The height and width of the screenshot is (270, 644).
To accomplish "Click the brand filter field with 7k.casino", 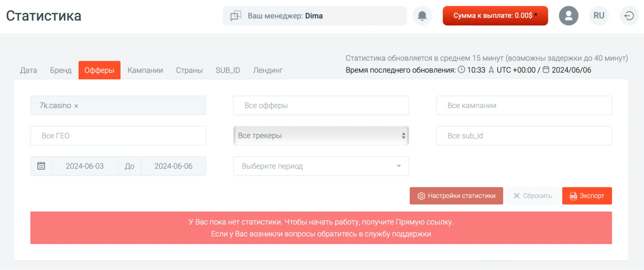I will coord(118,105).
